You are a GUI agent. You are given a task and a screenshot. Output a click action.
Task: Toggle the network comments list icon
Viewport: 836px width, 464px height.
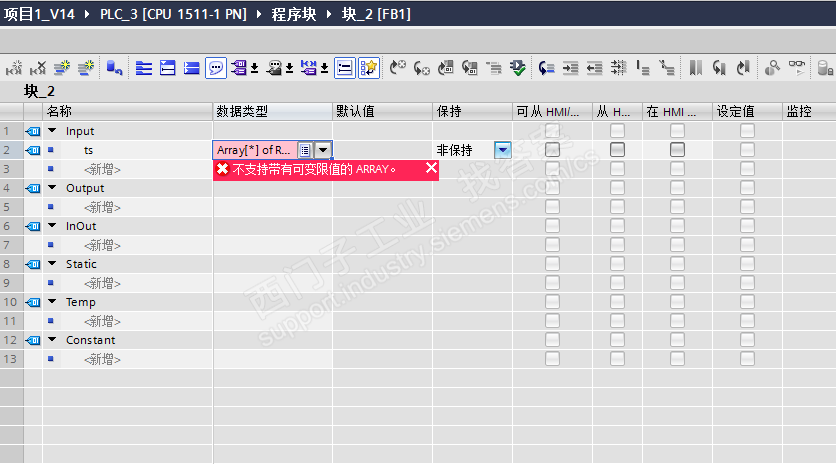[x=345, y=68]
